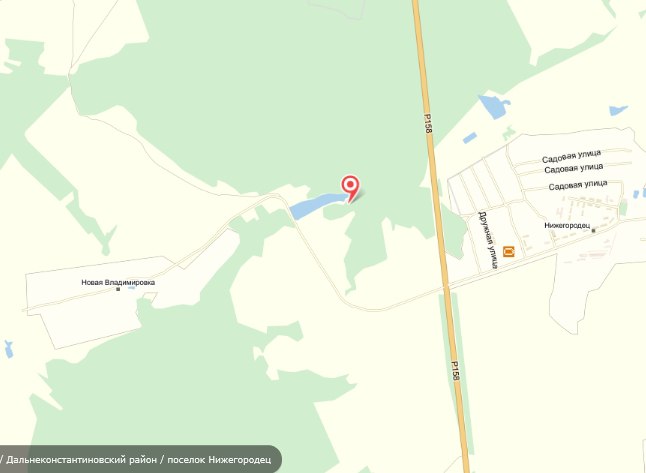This screenshot has height=473, width=646.
Task: Select the middle Садовая улица label
Action: (x=573, y=168)
